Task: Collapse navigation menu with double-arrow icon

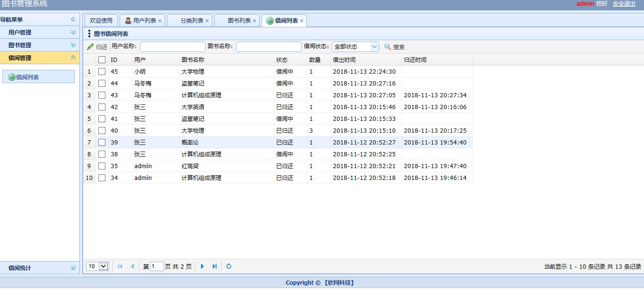Action: (73, 19)
